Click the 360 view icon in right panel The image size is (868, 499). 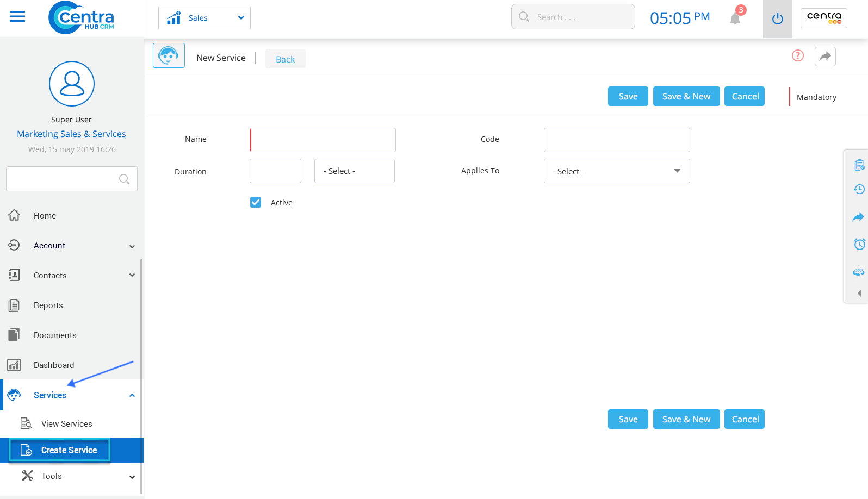859,272
